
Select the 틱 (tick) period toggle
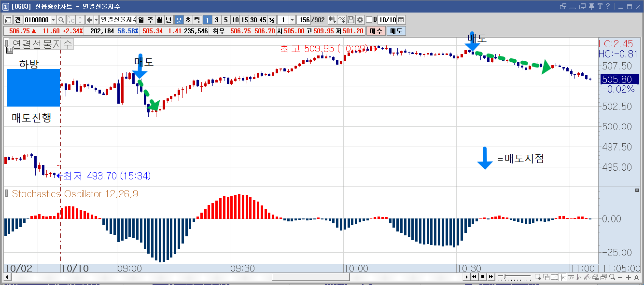point(196,20)
